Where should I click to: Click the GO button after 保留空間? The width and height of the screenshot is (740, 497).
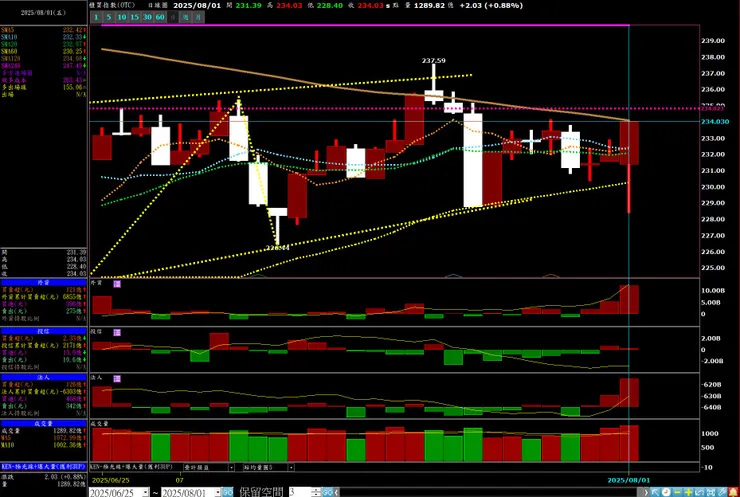[328, 492]
